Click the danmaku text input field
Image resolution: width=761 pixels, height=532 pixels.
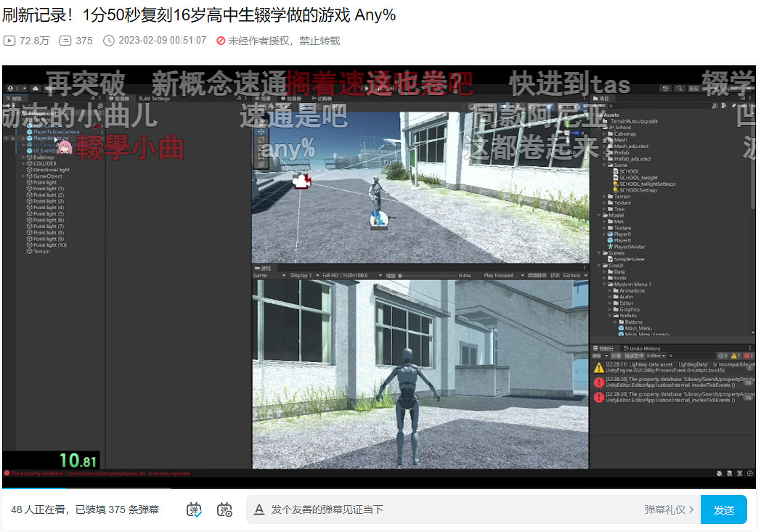(399, 510)
